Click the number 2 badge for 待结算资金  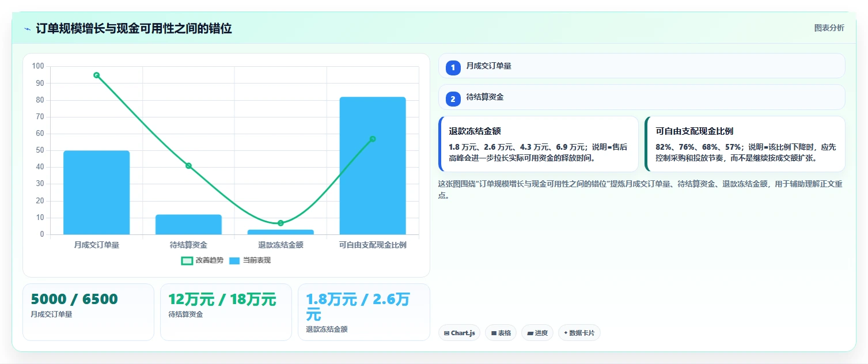[x=453, y=98]
